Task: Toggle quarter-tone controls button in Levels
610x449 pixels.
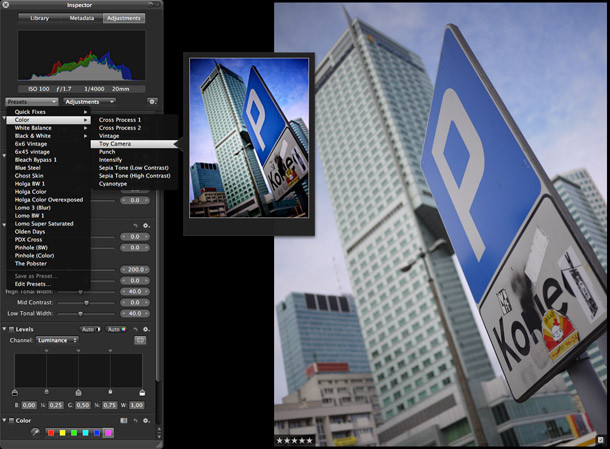Action: click(x=140, y=340)
